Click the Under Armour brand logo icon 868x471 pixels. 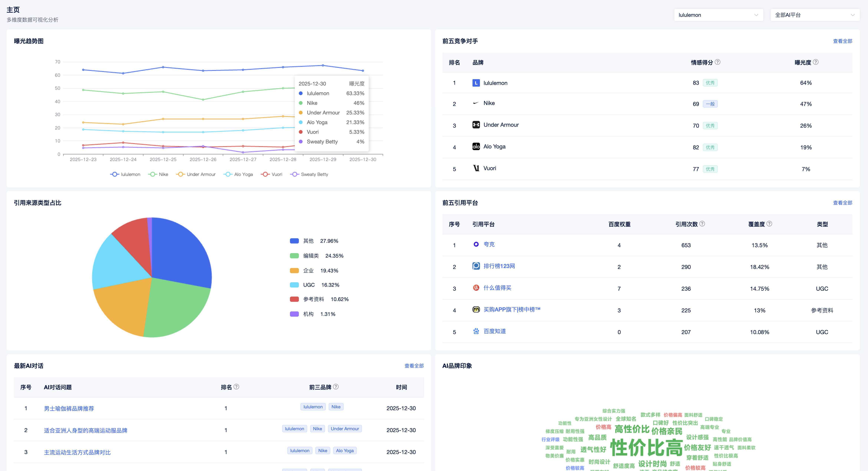tap(476, 125)
